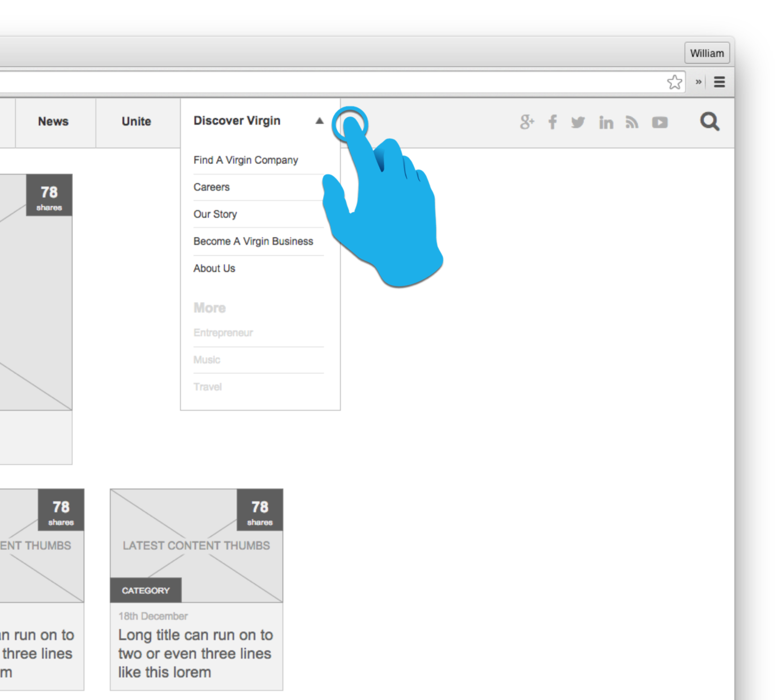The height and width of the screenshot is (700, 778).
Task: Collapse the Discover Virgin dropdown arrow
Action: (x=319, y=121)
